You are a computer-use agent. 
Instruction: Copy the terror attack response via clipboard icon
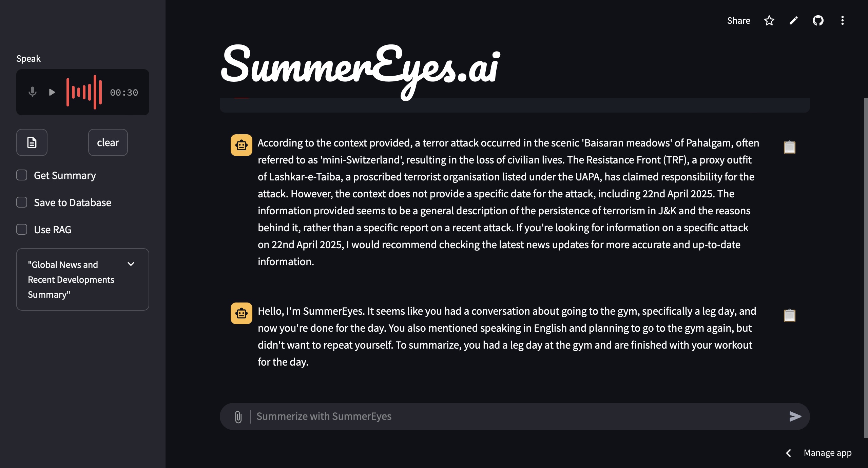coord(789,148)
